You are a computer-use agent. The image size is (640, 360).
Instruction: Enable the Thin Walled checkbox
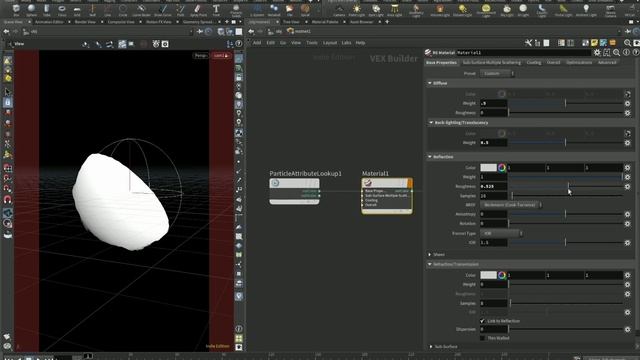[482, 338]
